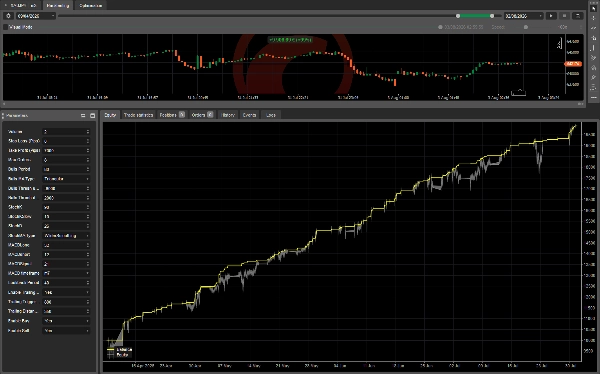Viewport: 600px width, 374px height.
Task: Click the Speed slider handle
Action: point(526,27)
